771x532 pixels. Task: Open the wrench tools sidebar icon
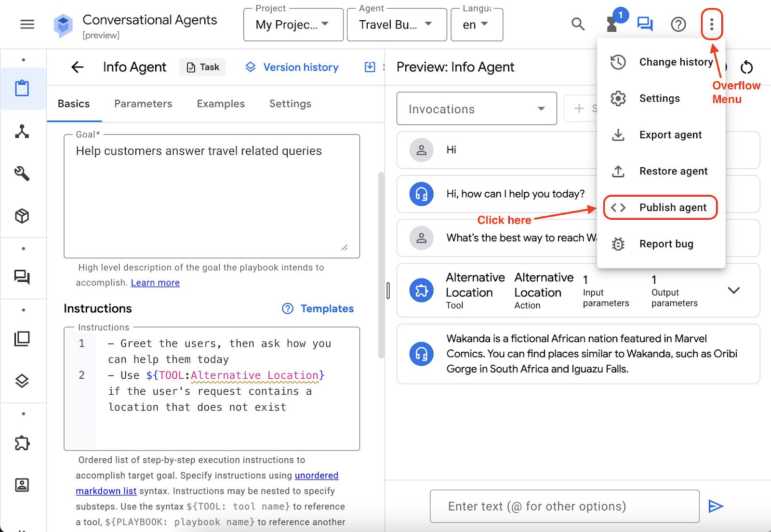[22, 173]
